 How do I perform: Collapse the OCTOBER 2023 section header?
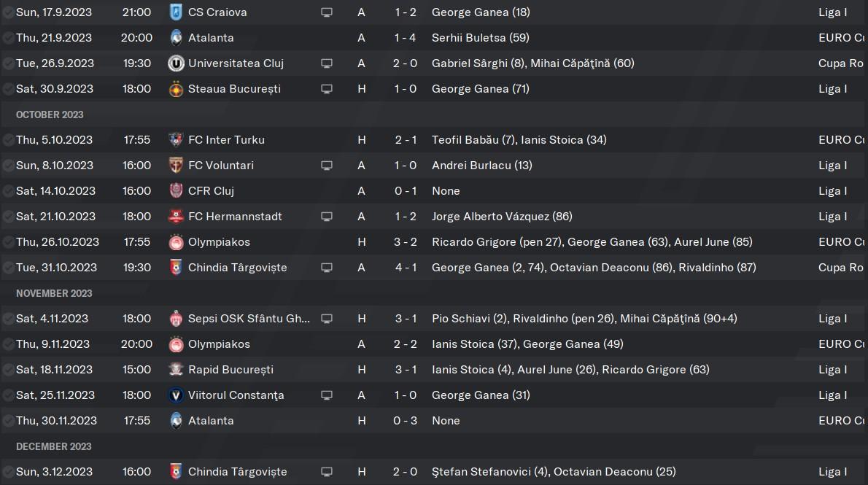(x=50, y=115)
